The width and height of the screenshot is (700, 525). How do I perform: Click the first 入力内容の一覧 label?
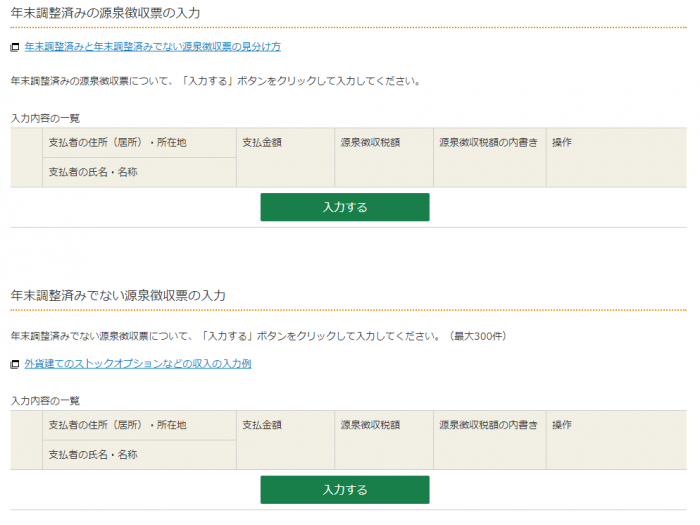tap(45, 118)
